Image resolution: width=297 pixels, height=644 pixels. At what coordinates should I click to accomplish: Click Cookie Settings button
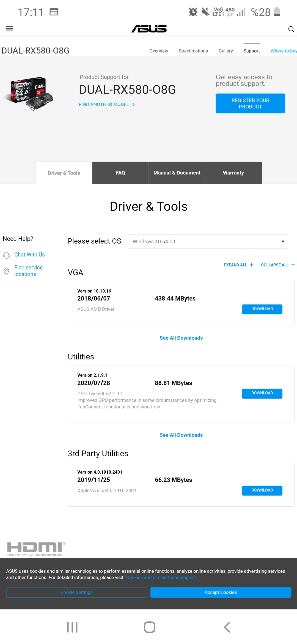tap(76, 592)
